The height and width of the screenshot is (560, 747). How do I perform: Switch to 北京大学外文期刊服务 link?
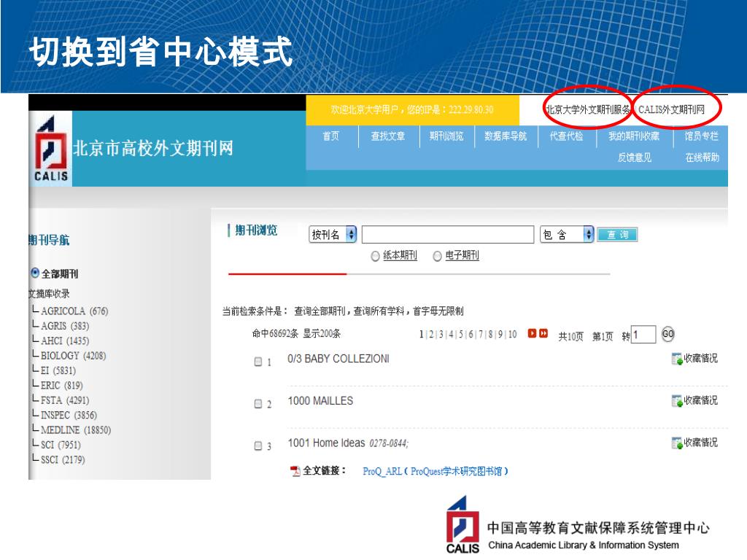pyautogui.click(x=589, y=109)
